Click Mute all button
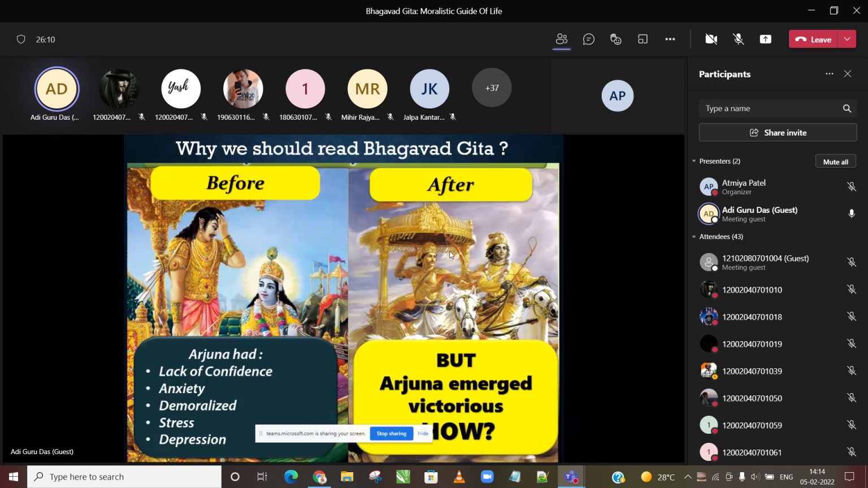 click(835, 162)
